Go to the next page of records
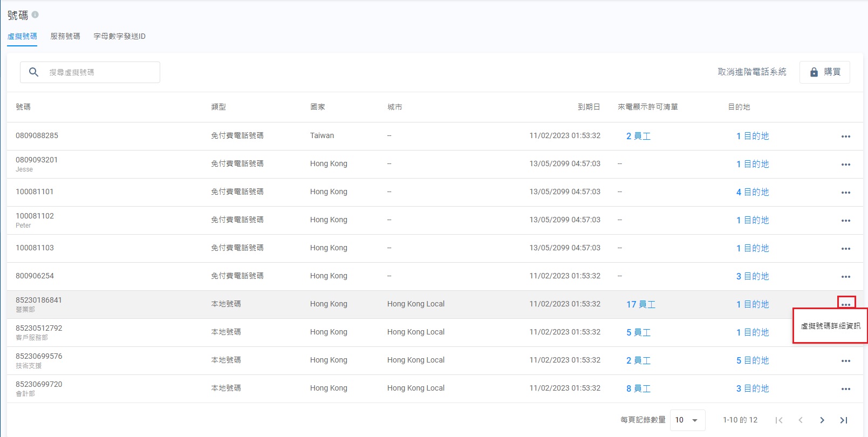Viewport: 868px width, 437px height. pyautogui.click(x=822, y=420)
